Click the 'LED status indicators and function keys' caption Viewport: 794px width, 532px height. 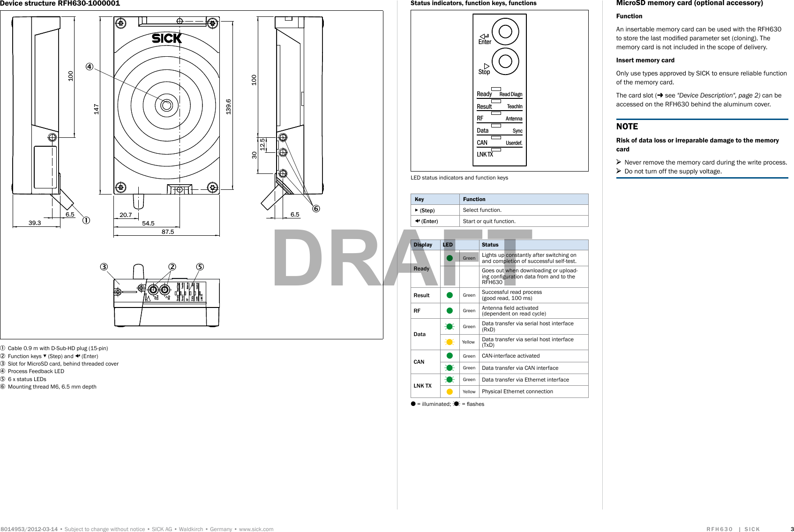[x=459, y=178]
